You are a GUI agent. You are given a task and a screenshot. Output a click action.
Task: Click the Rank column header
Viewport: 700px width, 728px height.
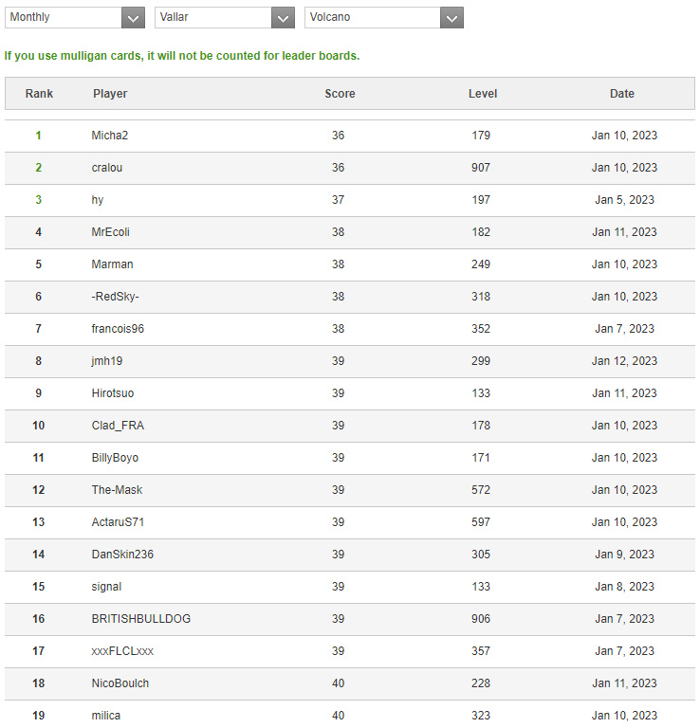point(39,94)
